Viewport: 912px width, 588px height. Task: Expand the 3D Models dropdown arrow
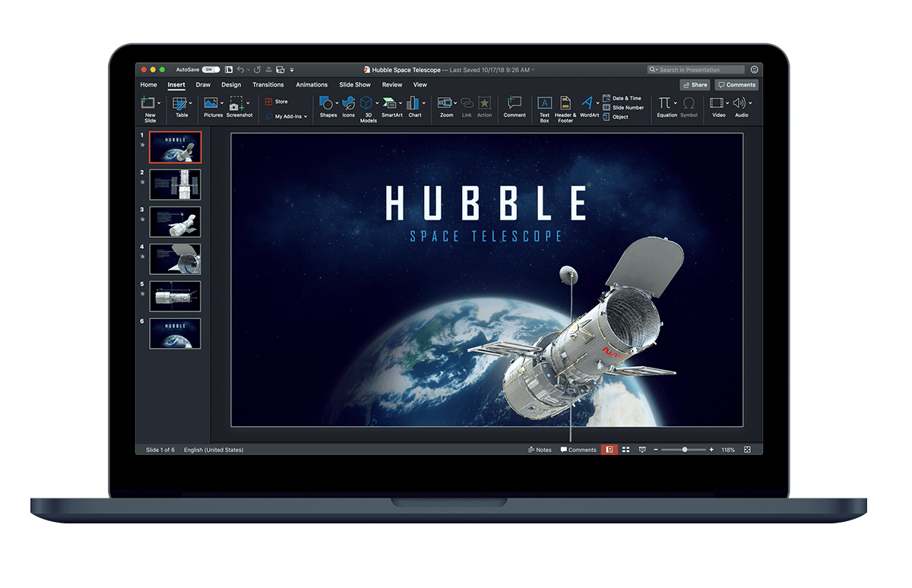point(377,103)
